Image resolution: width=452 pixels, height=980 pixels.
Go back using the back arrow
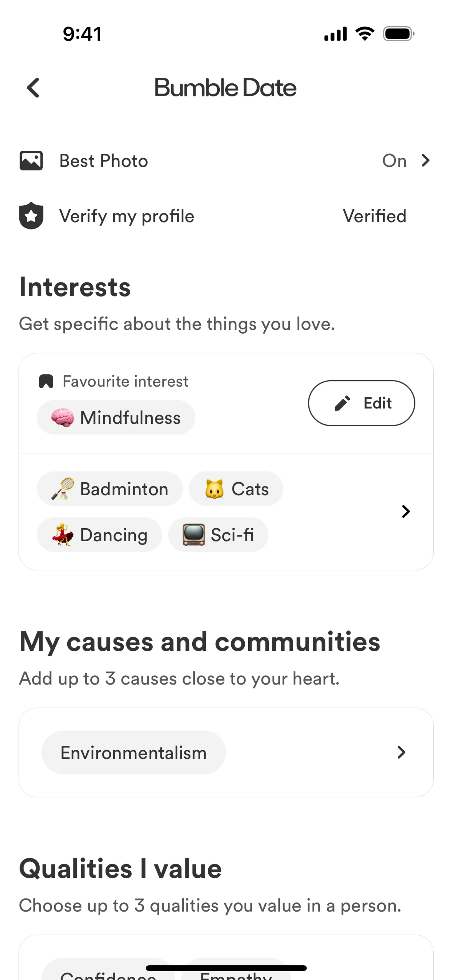(x=33, y=88)
